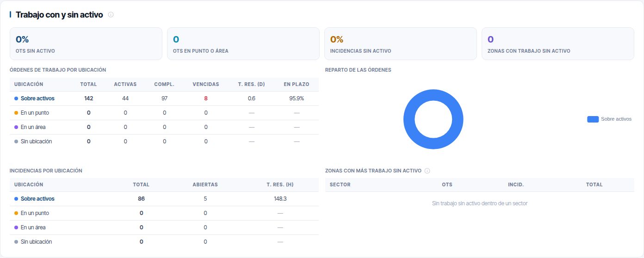This screenshot has height=258, width=644.
Task: Click the T. Res. (D) column header
Action: pyautogui.click(x=252, y=84)
